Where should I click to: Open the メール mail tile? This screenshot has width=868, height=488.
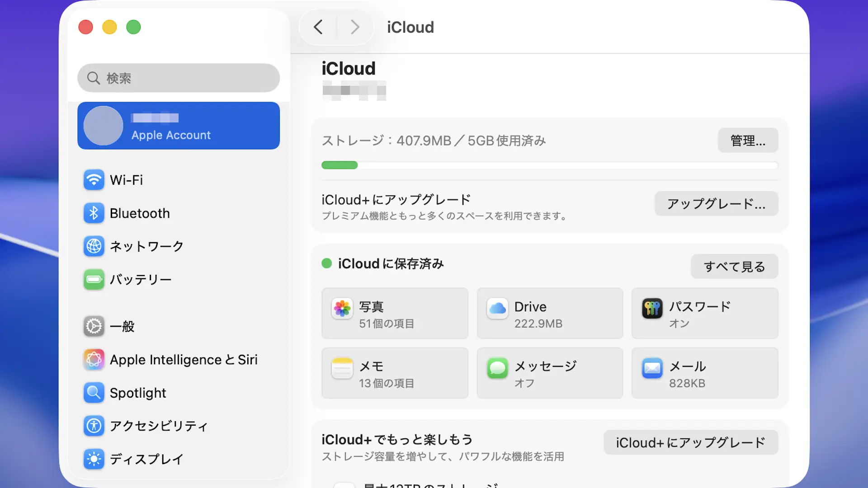point(704,373)
